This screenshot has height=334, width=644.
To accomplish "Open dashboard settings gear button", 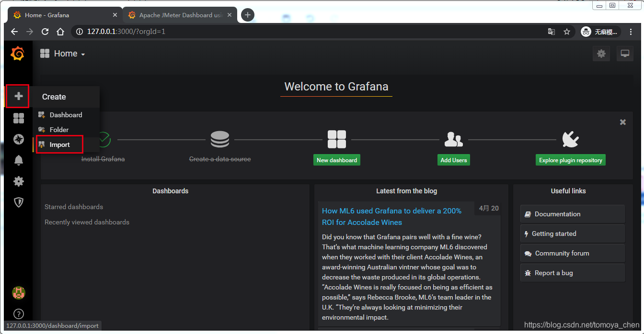I will (x=601, y=54).
